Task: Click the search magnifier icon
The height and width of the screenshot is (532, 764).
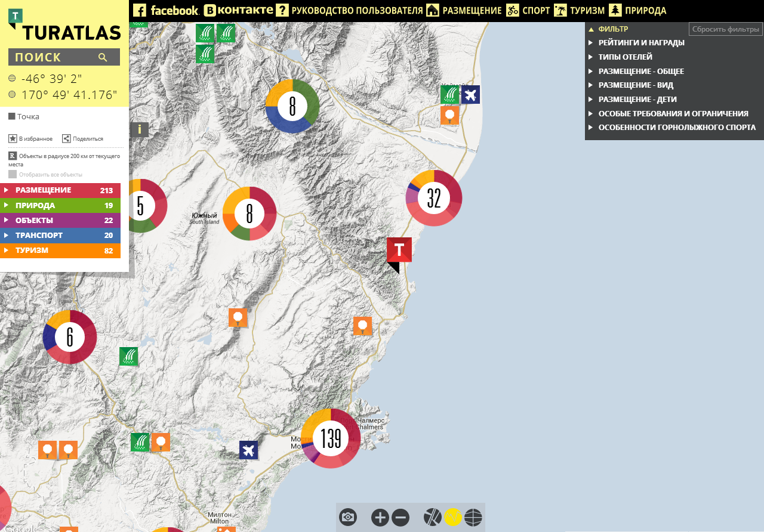Action: pos(103,57)
